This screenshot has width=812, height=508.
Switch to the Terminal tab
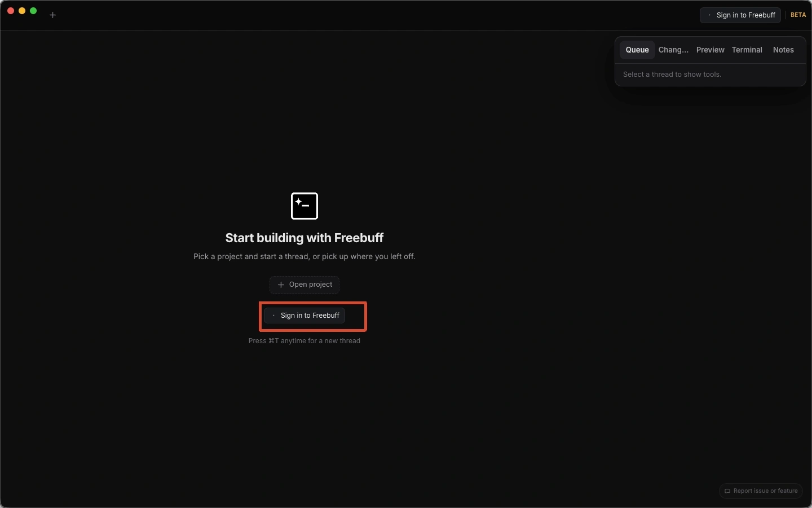(x=747, y=50)
